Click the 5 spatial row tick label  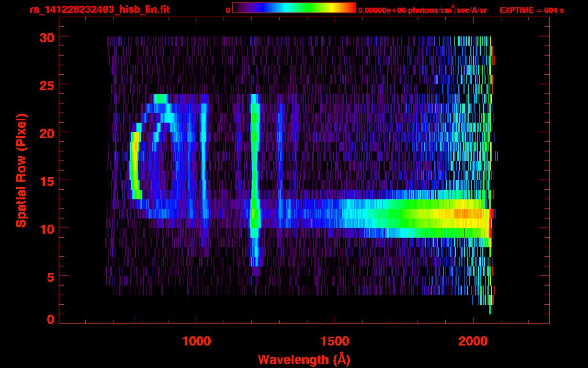point(51,276)
